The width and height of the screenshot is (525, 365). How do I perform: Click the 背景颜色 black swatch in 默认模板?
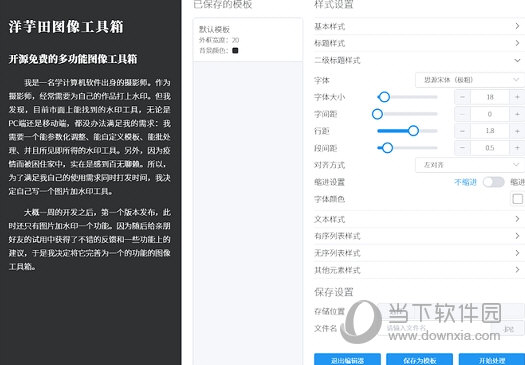click(x=235, y=51)
